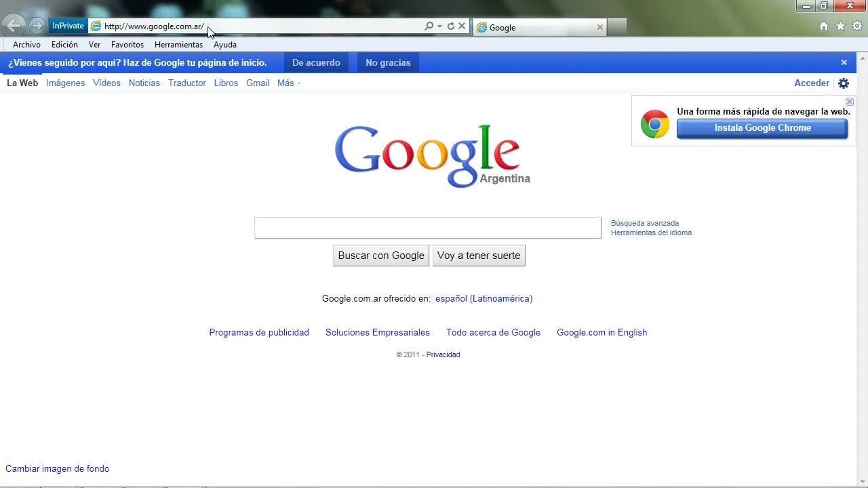
Task: Open Programas de publicidad link
Action: [259, 332]
